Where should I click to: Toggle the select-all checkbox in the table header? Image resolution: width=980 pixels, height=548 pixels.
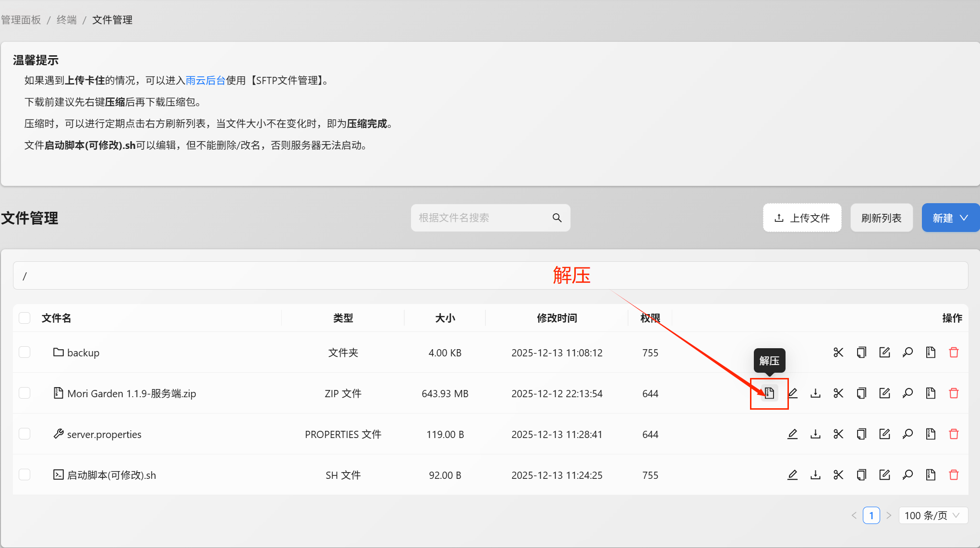coord(24,318)
